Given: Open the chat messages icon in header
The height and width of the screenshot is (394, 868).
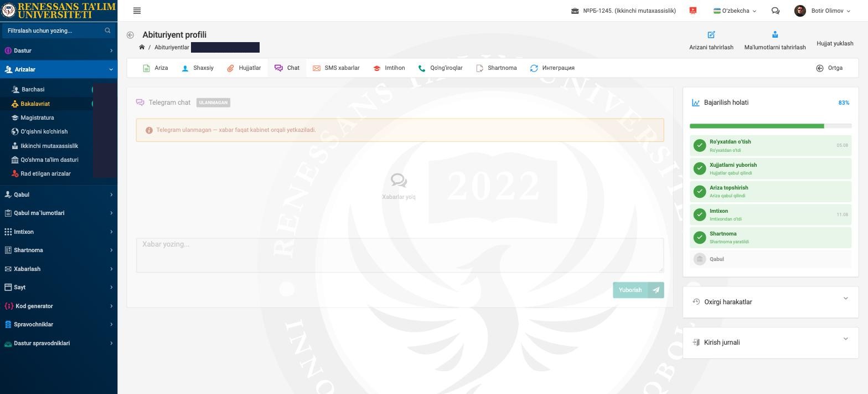Looking at the screenshot, I should 775,11.
